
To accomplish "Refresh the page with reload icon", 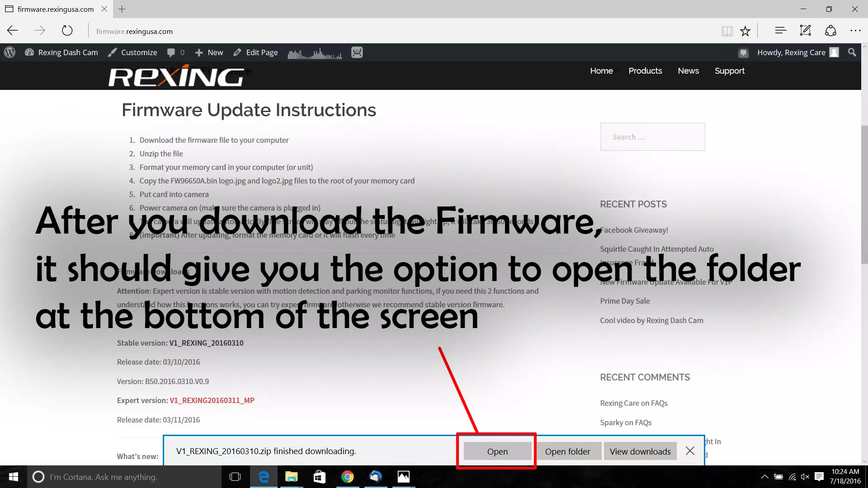I will [x=67, y=31].
